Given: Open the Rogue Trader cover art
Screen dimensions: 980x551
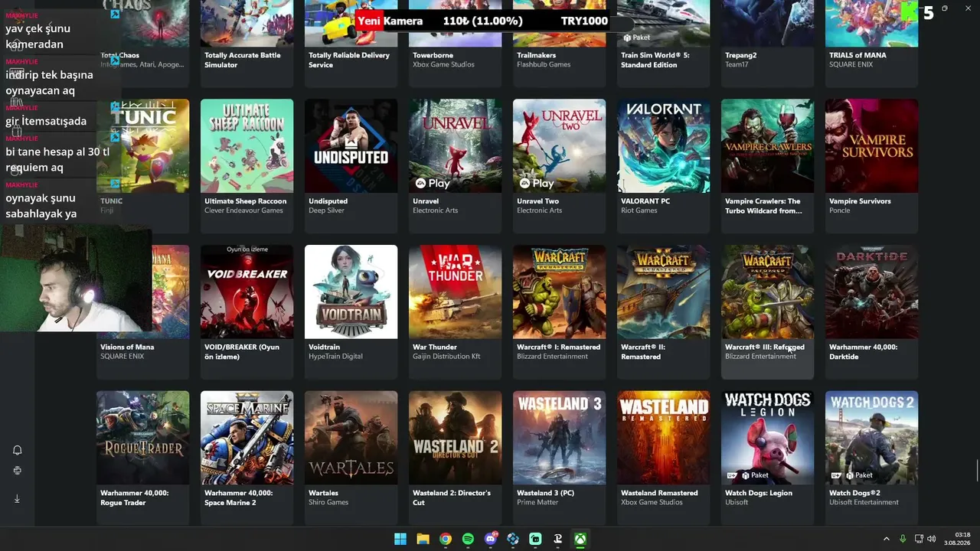Looking at the screenshot, I should point(142,438).
